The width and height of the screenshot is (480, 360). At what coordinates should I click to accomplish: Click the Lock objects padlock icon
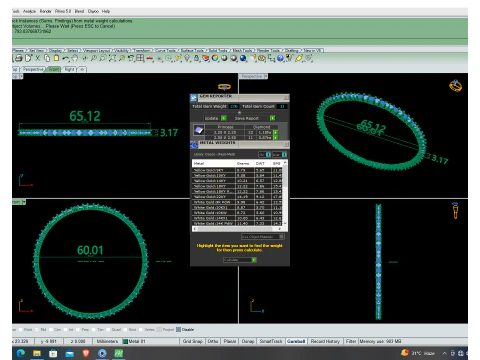point(197,58)
